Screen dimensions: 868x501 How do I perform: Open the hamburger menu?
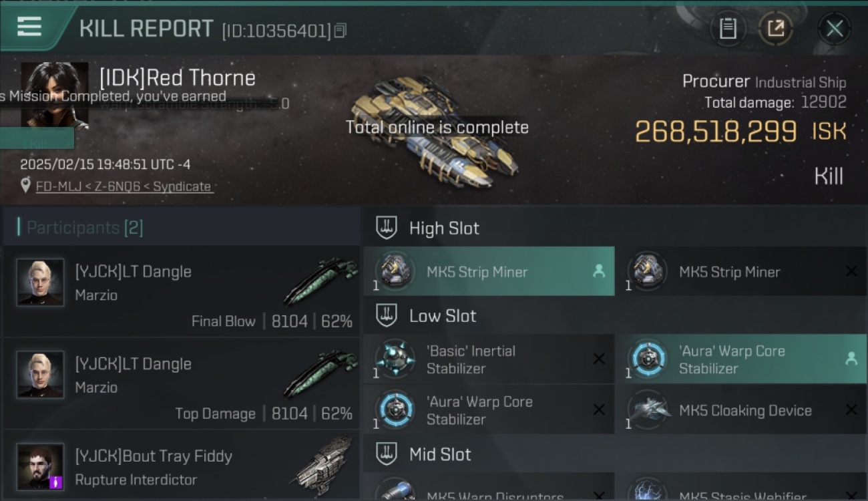pyautogui.click(x=29, y=27)
